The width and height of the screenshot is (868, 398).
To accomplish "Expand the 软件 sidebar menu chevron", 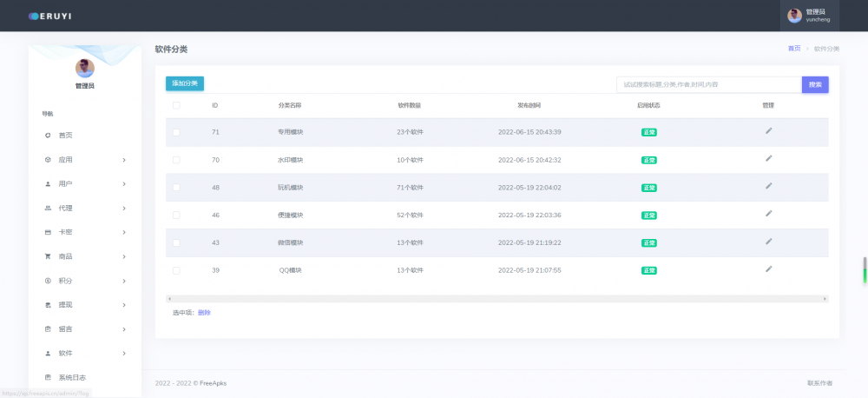I will point(124,354).
